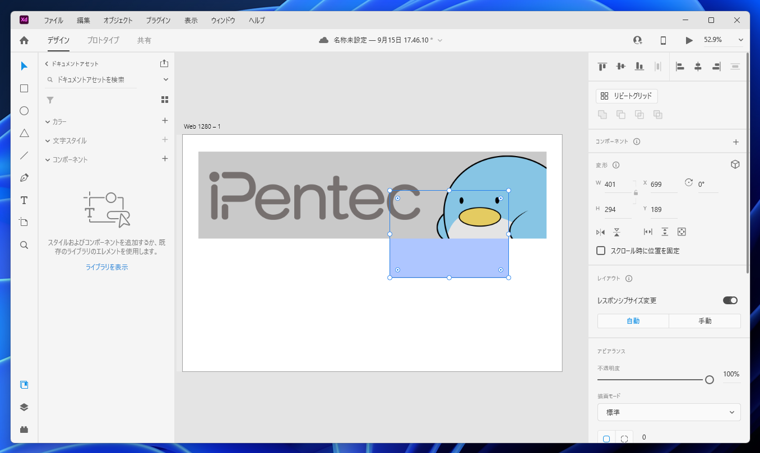Open the ウィンドウ menu

[223, 20]
